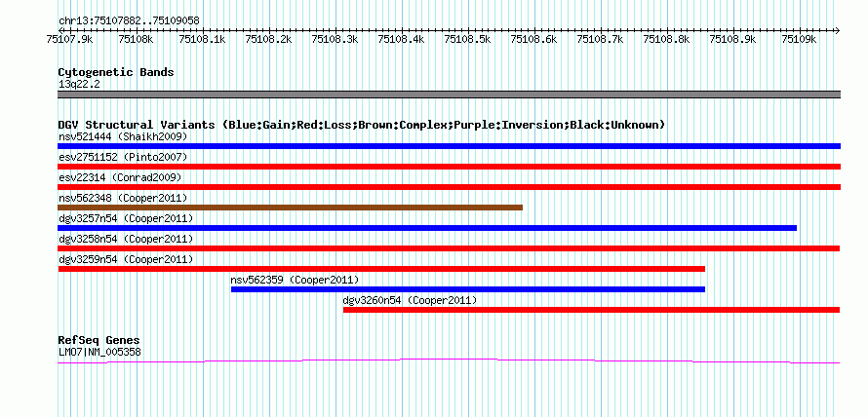Select the red esv2751152 loss bar
The image size is (868, 417).
pyautogui.click(x=449, y=167)
